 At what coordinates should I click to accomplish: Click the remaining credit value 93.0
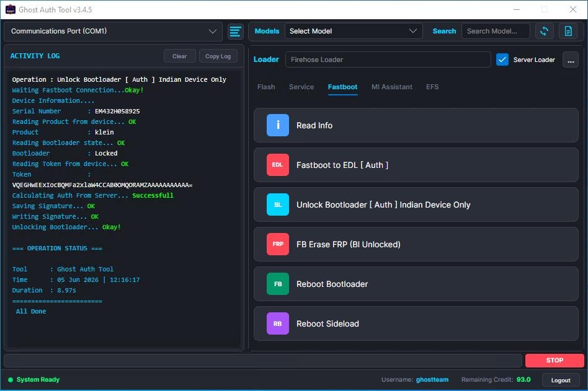(x=523, y=380)
